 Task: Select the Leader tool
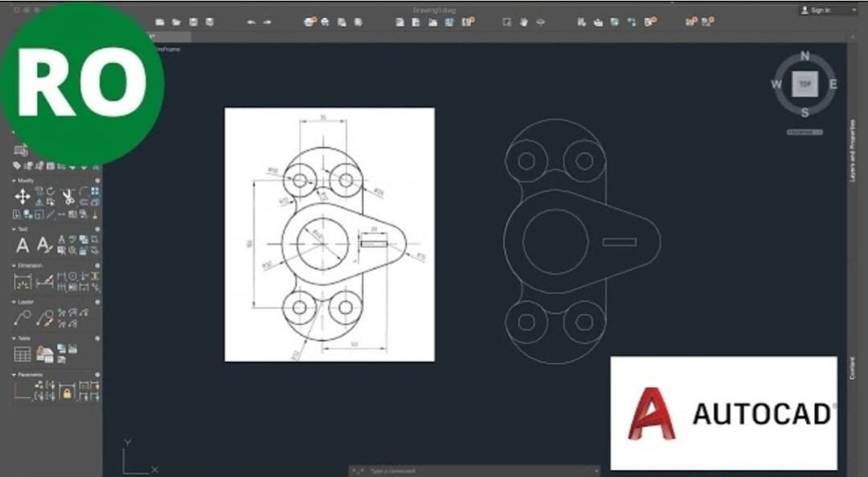tap(23, 316)
